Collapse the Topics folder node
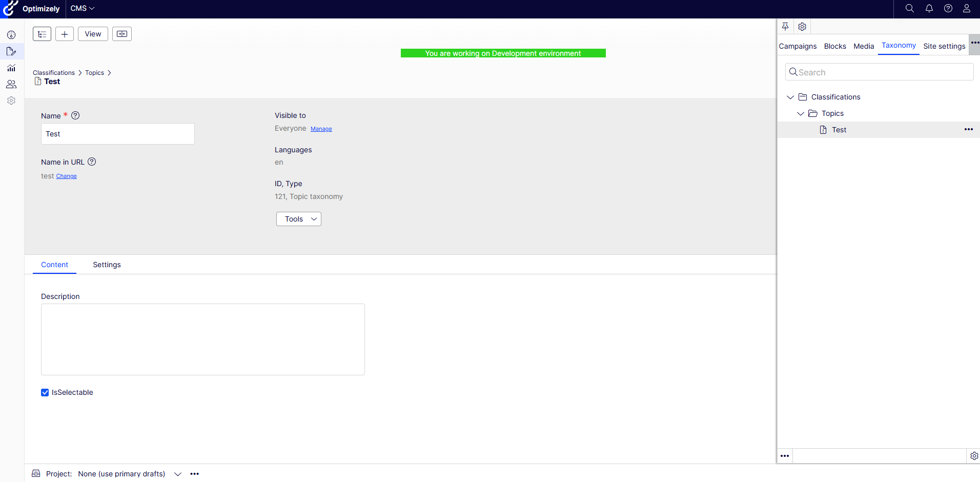The width and height of the screenshot is (980, 482). [x=801, y=113]
